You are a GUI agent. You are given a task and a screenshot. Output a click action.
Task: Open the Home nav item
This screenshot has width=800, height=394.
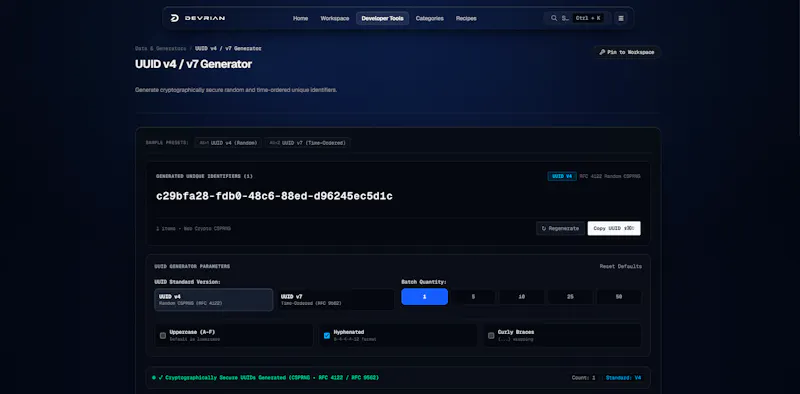301,18
